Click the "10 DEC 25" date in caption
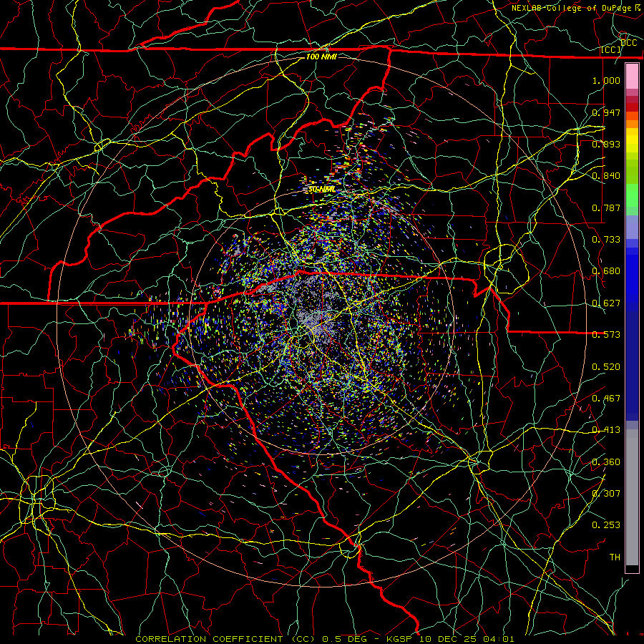Viewport: 644px width, 644px height. click(x=449, y=639)
